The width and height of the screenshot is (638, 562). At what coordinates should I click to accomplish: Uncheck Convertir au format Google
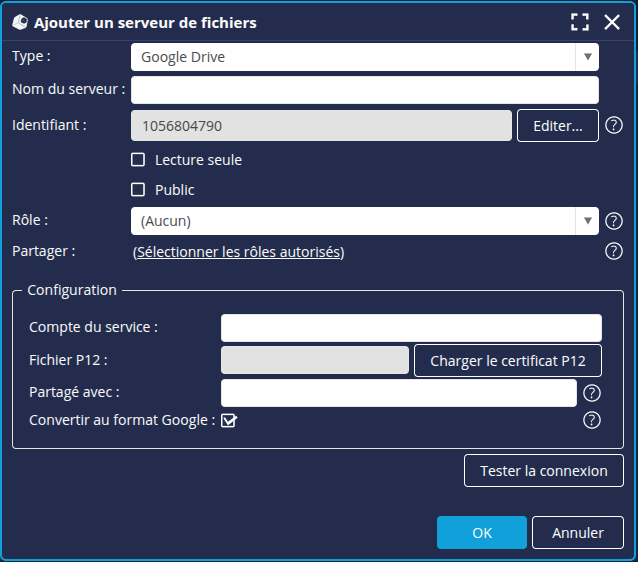coord(229,421)
